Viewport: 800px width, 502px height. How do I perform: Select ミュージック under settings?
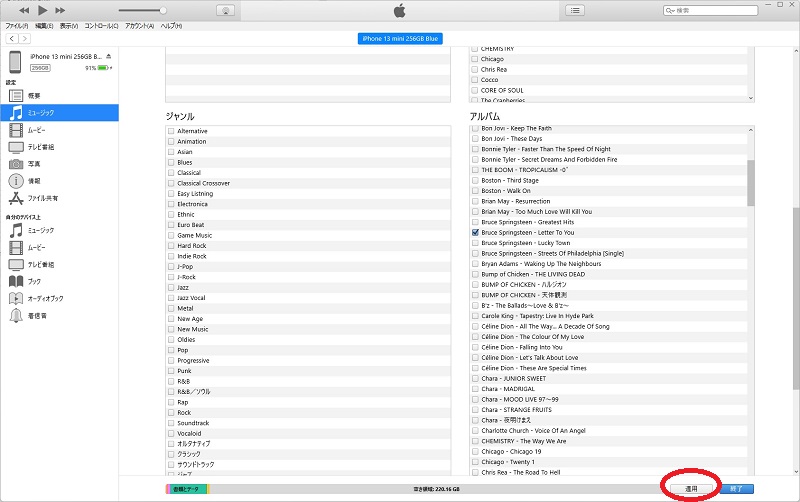(59, 113)
